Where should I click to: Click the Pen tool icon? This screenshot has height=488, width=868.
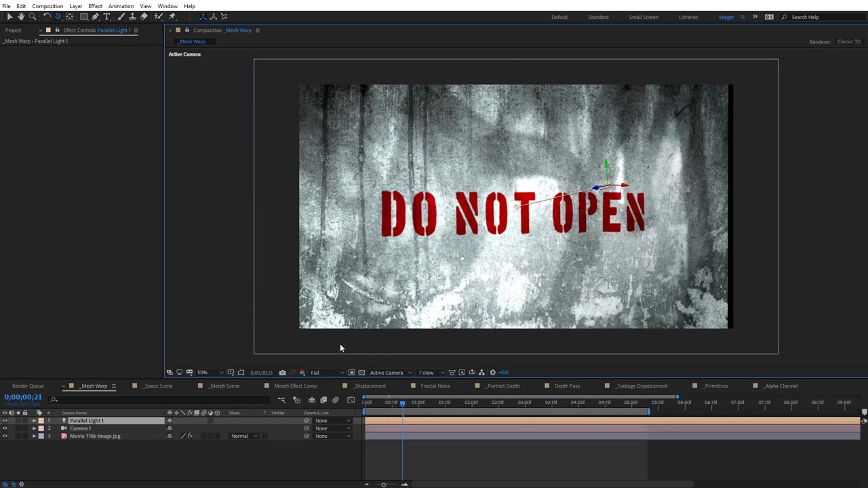(x=95, y=16)
